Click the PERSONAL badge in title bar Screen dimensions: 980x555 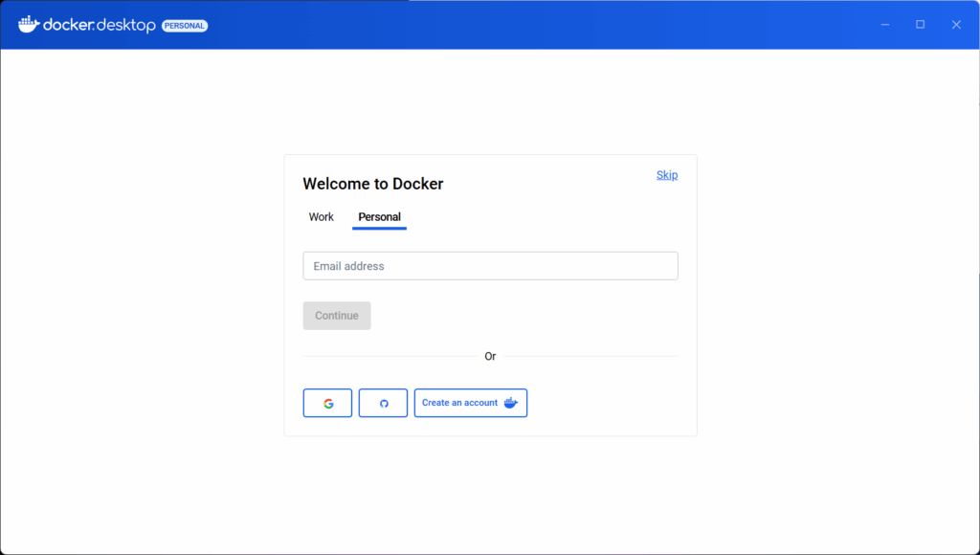pyautogui.click(x=185, y=26)
